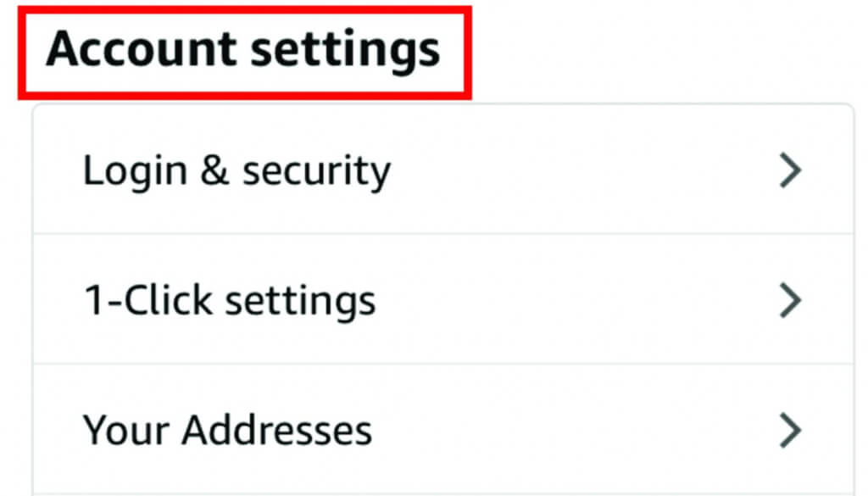
Task: Expand the 1-Click settings row arrow
Action: [790, 300]
